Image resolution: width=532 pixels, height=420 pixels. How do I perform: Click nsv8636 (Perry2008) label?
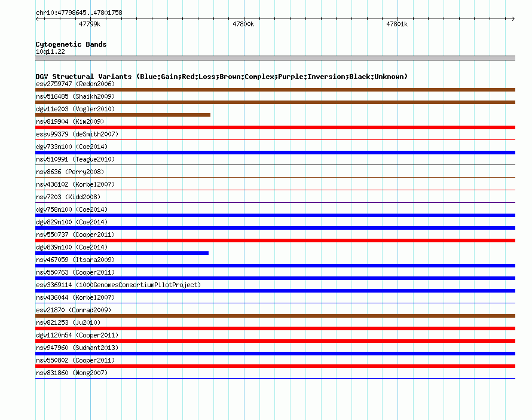(70, 172)
